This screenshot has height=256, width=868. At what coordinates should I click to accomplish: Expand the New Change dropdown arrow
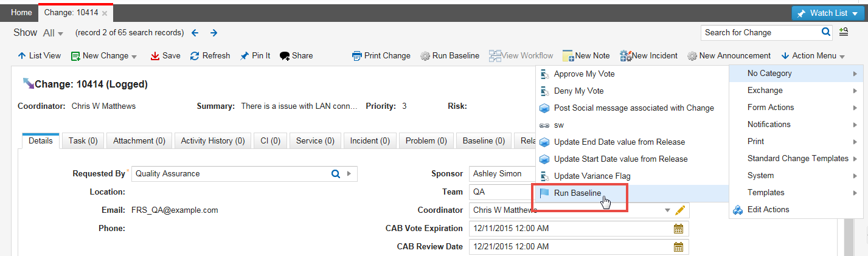134,57
